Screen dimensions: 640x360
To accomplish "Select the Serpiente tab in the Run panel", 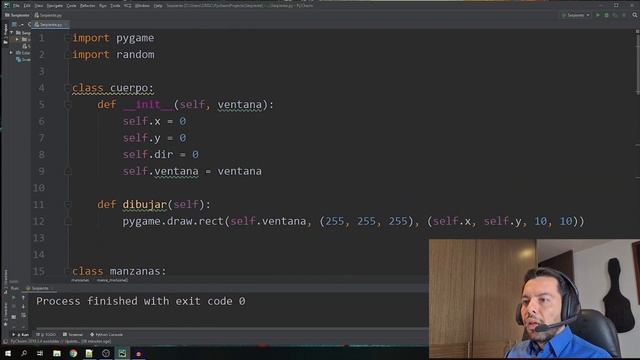I will tap(40, 288).
